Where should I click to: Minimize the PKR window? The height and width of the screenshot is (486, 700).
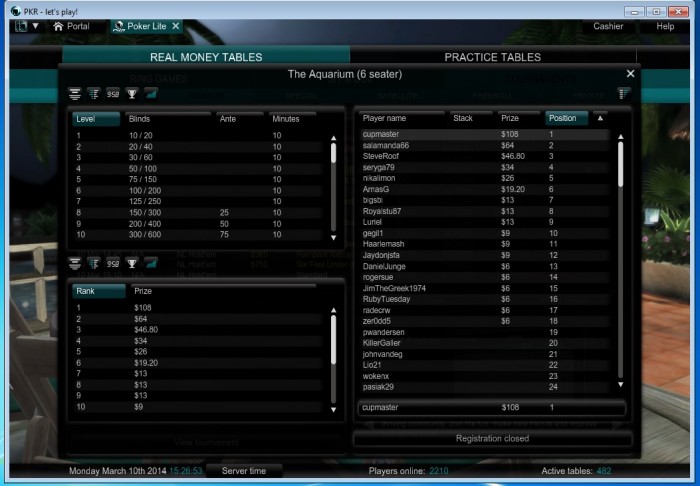634,12
